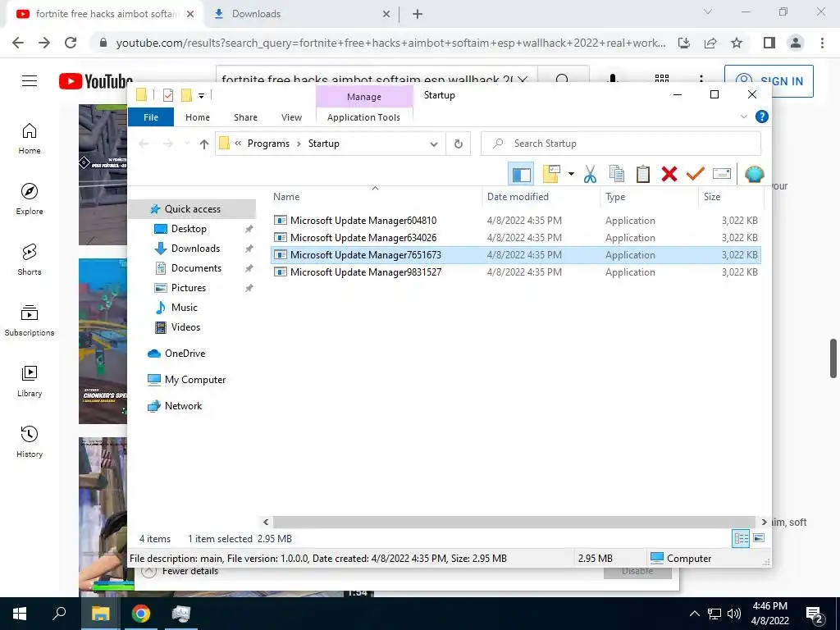Open My Computer in navigation pane
The image size is (840, 630).
click(x=195, y=380)
